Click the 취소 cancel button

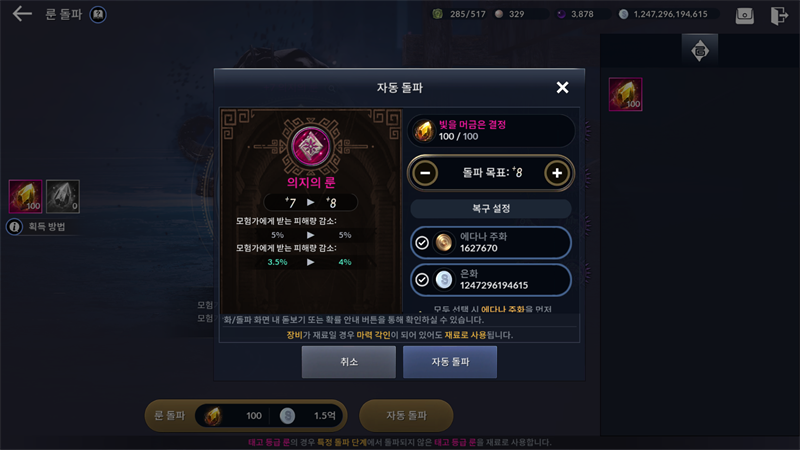tap(348, 362)
